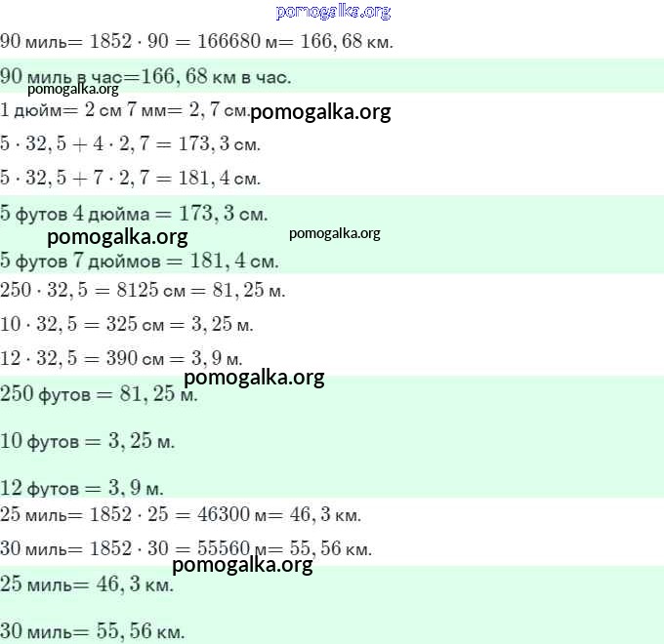This screenshot has width=664, height=644.
Task: Click the line 1852 · 25 = 46300 м
Action: (x=181, y=514)
